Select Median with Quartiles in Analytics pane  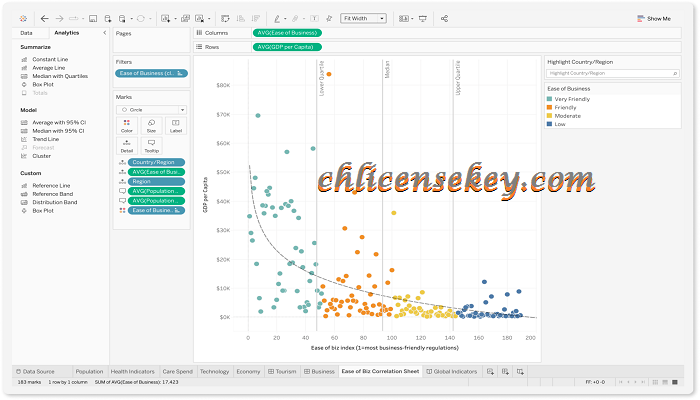60,76
